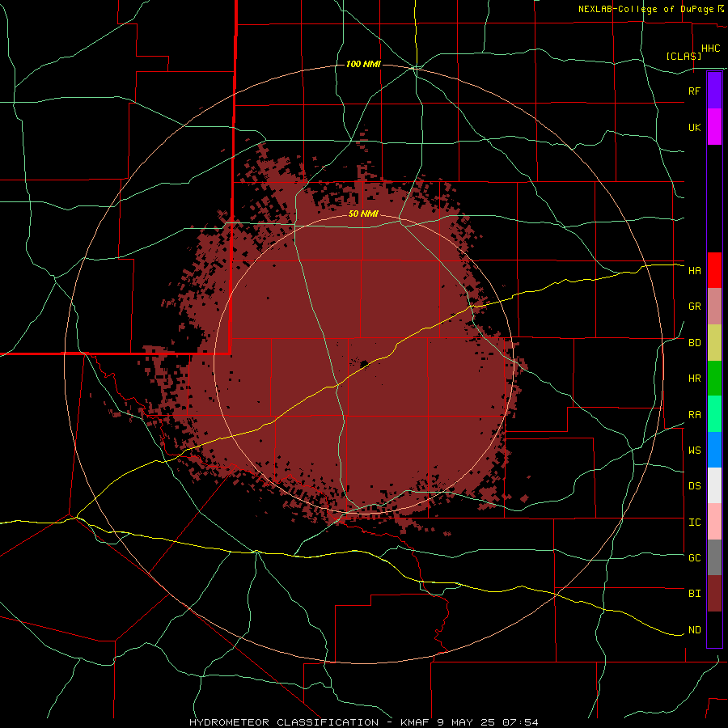Viewport: 728px width, 728px height.
Task: Click the UK legend label
Action: pyautogui.click(x=694, y=127)
